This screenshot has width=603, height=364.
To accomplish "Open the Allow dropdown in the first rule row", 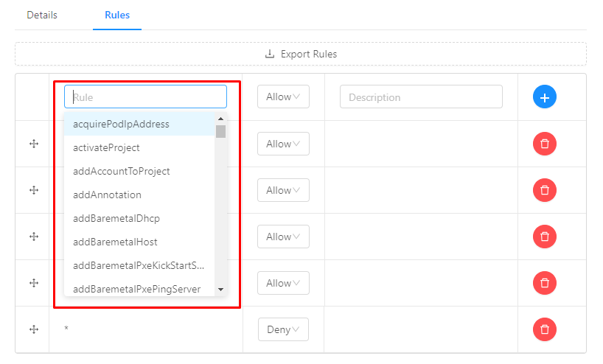I will 283,144.
